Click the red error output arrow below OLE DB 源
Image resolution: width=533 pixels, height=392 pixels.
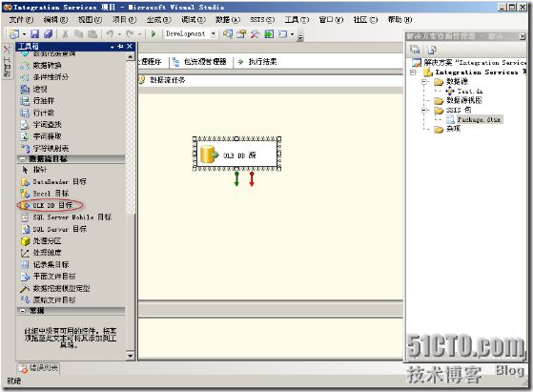[x=252, y=178]
